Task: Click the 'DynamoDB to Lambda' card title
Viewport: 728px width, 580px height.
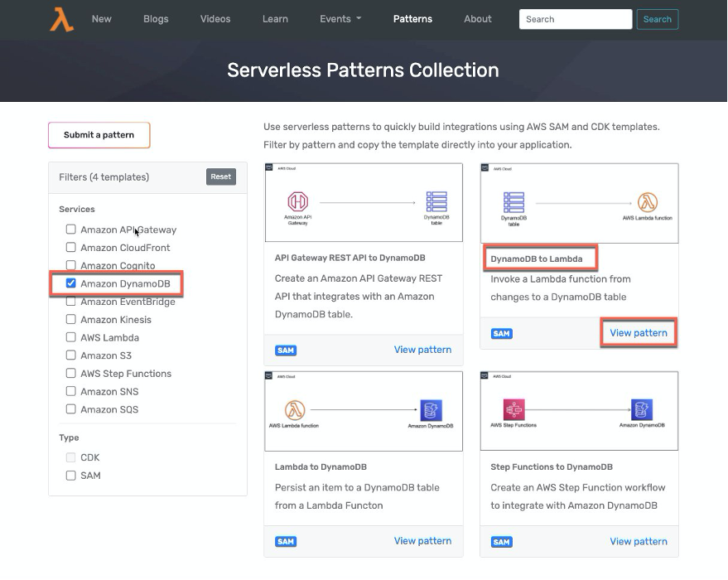Action: click(x=536, y=259)
